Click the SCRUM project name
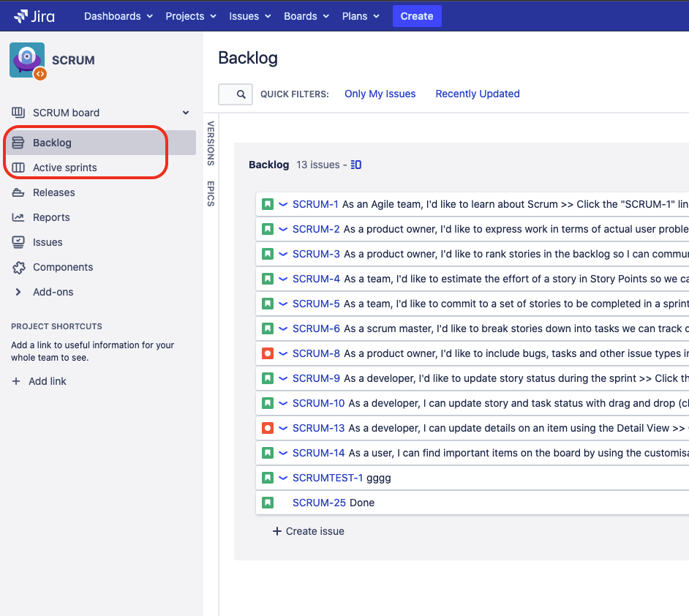 coord(73,60)
